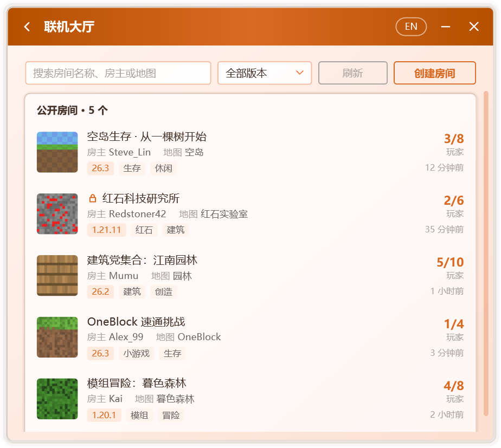This screenshot has height=448, width=501.
Task: Click the 5/10 player count
Action: (x=450, y=262)
